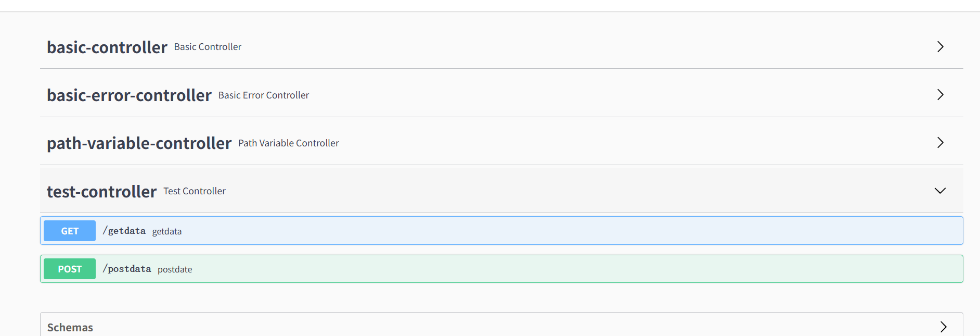Open the /getdata endpoint path
The height and width of the screenshot is (336, 980).
coord(124,231)
